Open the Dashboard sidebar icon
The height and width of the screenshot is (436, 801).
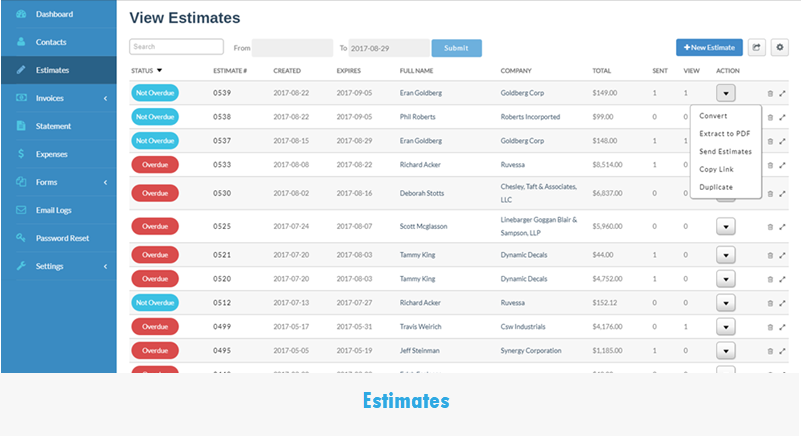tap(21, 14)
